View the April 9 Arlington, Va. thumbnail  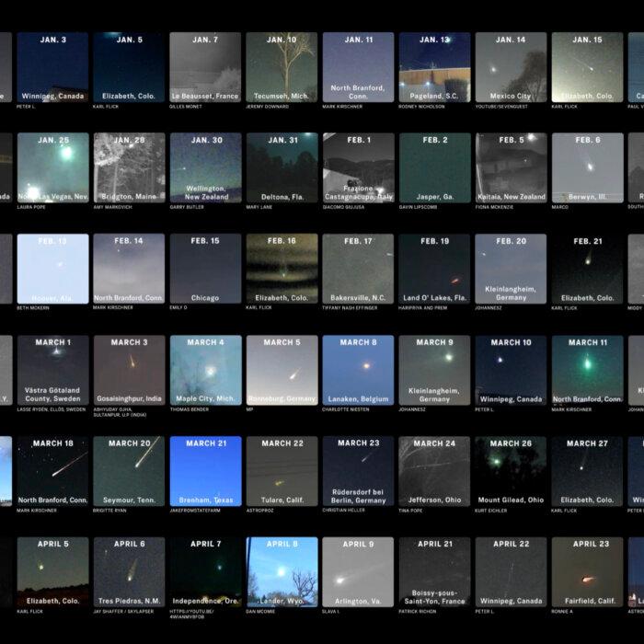358,572
